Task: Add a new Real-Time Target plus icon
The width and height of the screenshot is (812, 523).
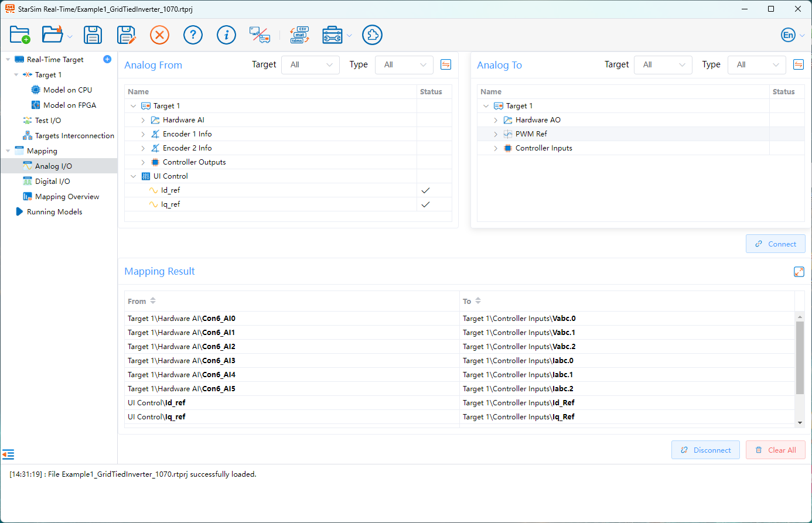Action: [107, 59]
